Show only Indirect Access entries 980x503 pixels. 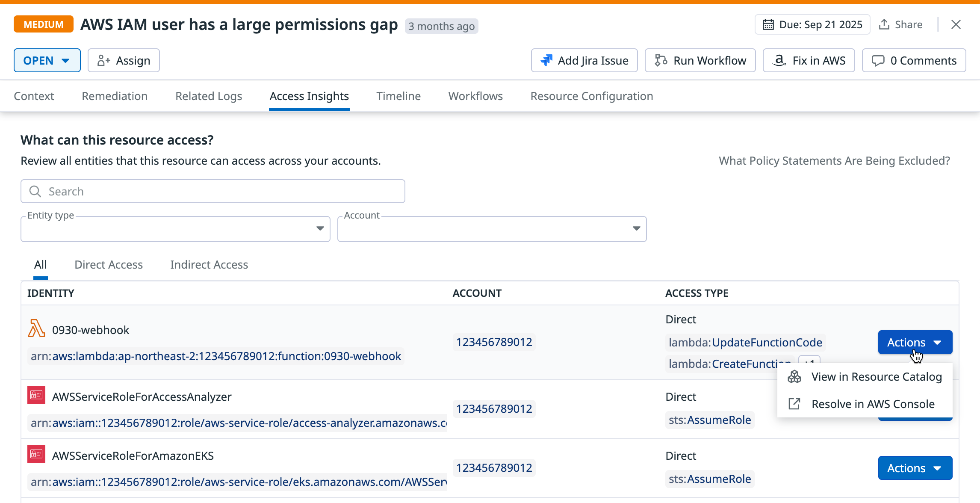209,265
